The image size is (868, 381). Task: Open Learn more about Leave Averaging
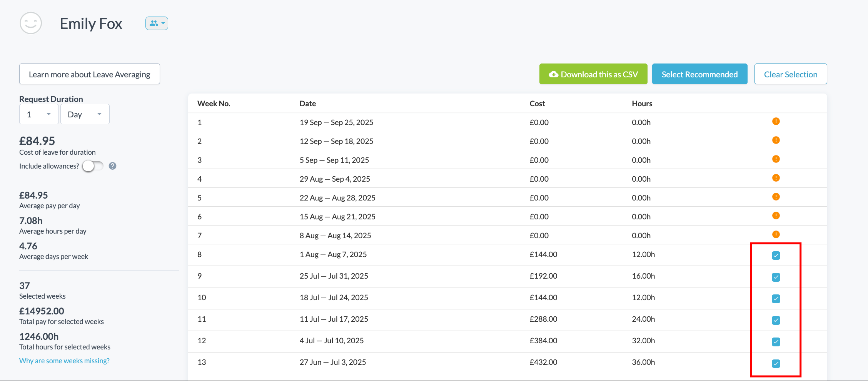(90, 74)
